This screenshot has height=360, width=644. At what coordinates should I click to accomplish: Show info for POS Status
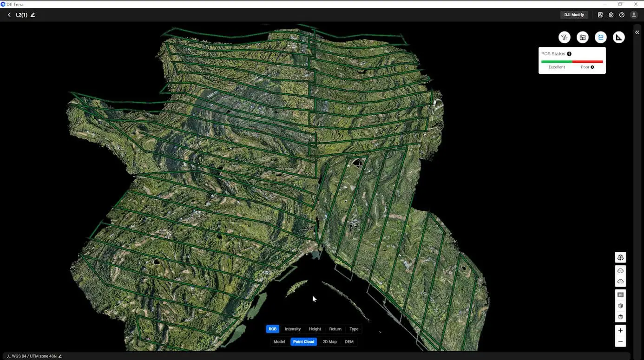tap(569, 54)
